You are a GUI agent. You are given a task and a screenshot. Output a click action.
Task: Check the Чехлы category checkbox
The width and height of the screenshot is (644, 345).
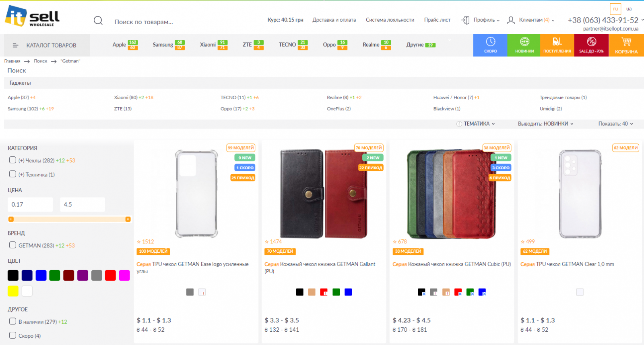click(13, 160)
